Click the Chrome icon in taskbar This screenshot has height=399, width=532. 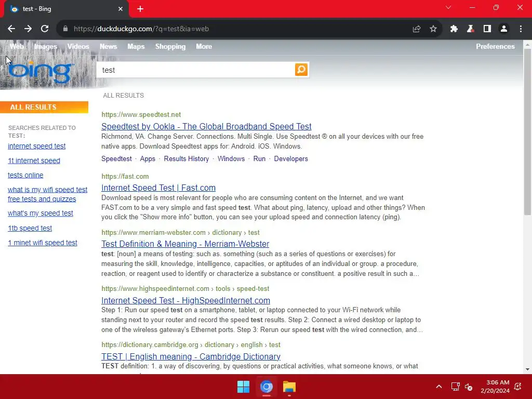[267, 387]
